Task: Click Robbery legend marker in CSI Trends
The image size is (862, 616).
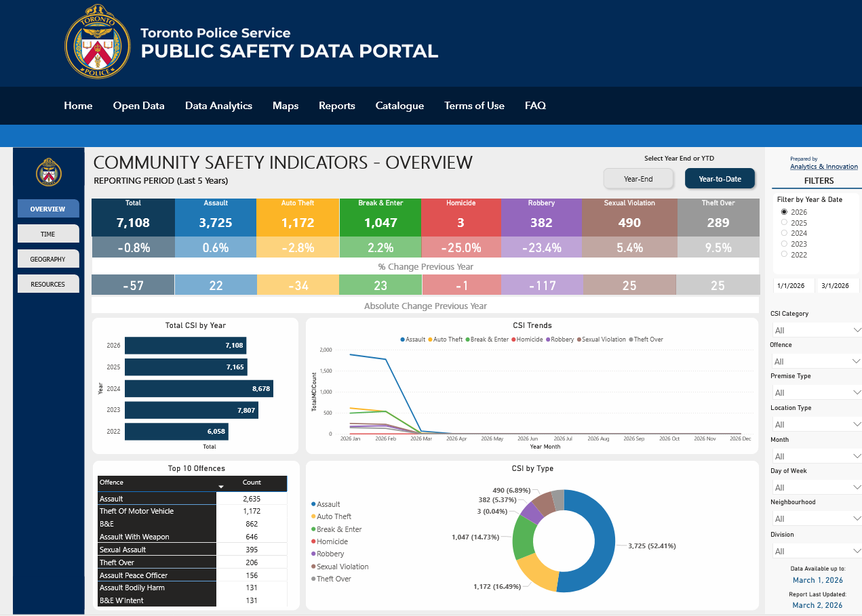Action: [549, 340]
